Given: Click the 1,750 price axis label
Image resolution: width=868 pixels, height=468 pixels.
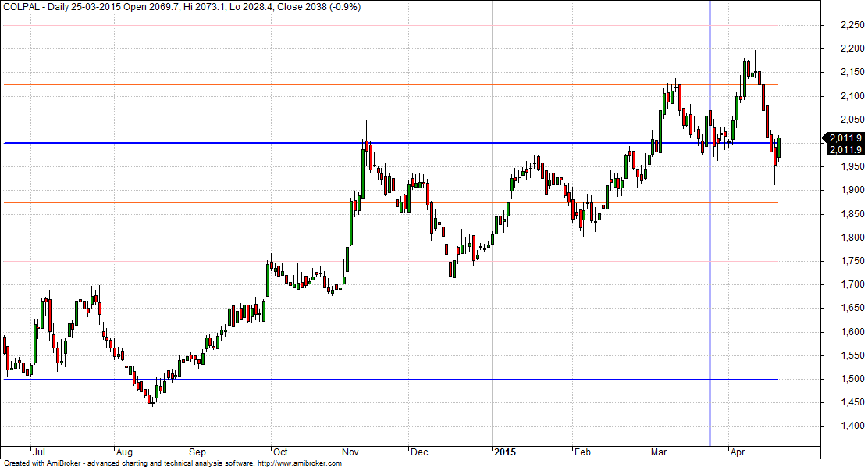Looking at the screenshot, I should (845, 262).
